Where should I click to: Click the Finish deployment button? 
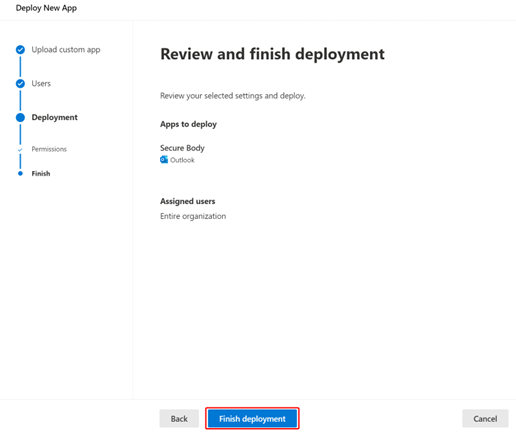tap(252, 418)
